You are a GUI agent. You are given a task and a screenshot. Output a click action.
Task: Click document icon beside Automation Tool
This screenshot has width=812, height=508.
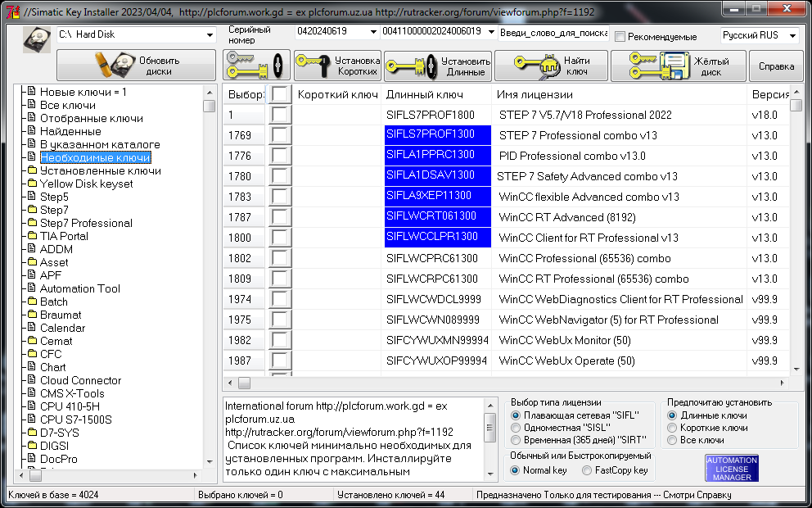[32, 288]
